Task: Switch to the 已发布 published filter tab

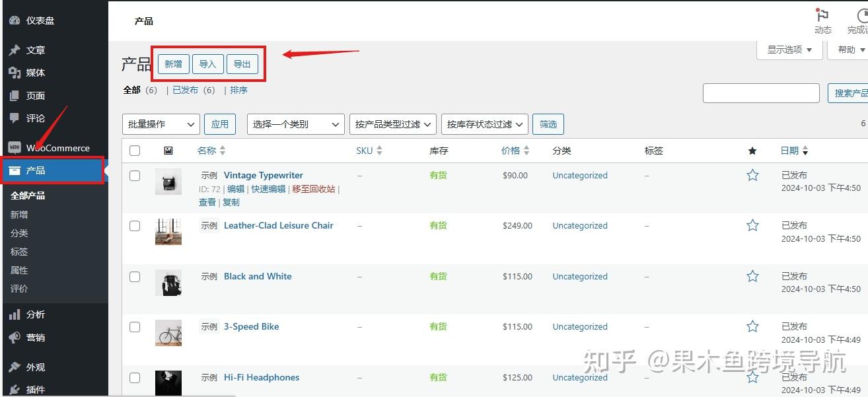Action: (185, 90)
